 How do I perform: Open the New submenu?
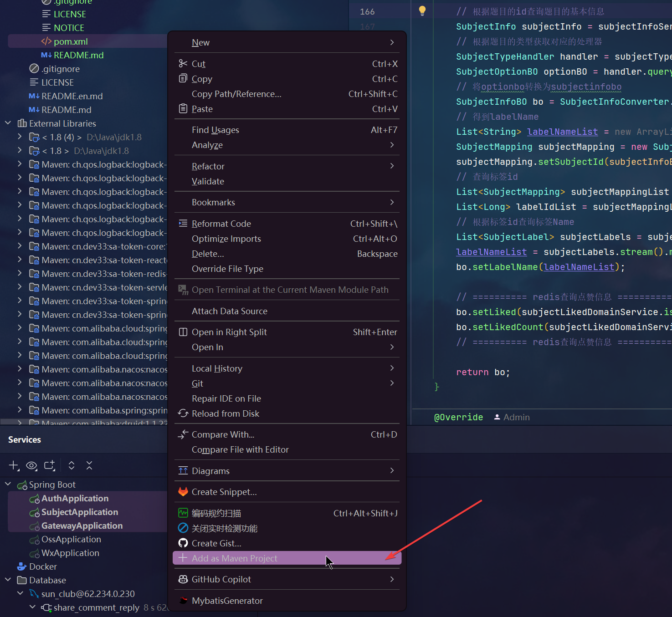click(x=287, y=42)
